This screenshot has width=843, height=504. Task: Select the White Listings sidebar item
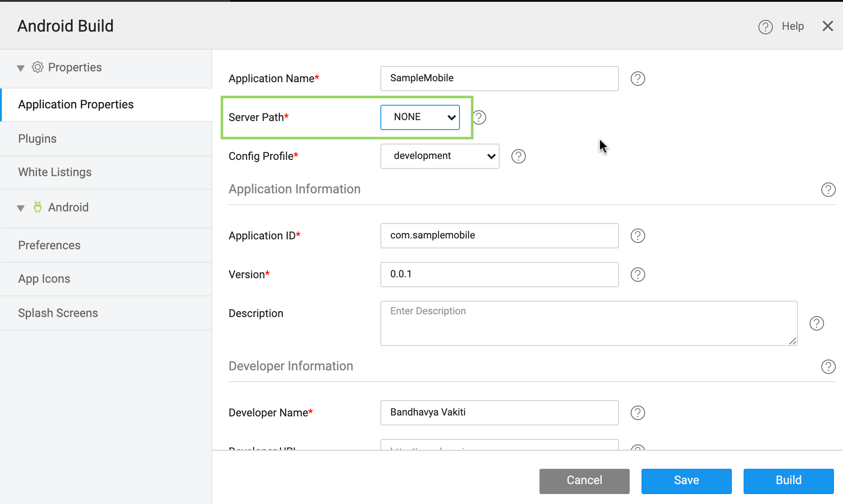tap(55, 172)
